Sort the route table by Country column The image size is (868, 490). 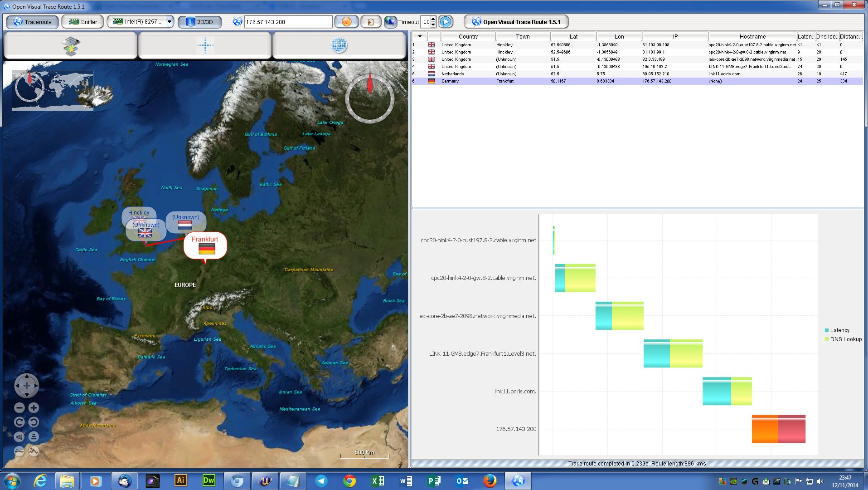[468, 36]
